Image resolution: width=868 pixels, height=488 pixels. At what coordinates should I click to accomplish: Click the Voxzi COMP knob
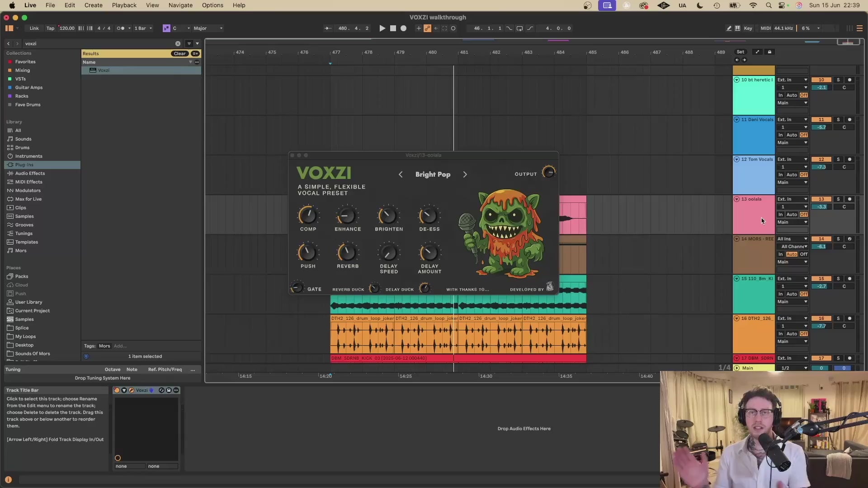pos(308,216)
